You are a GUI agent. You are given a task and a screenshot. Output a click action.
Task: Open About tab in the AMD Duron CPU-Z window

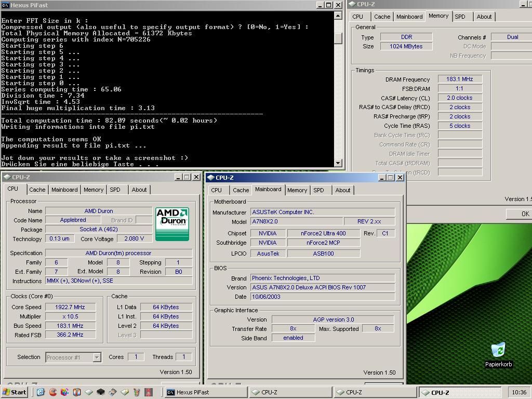[x=139, y=190]
